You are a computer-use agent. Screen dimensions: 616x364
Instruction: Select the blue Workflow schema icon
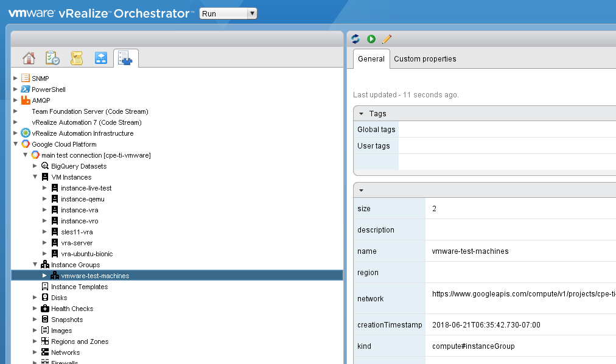point(101,57)
